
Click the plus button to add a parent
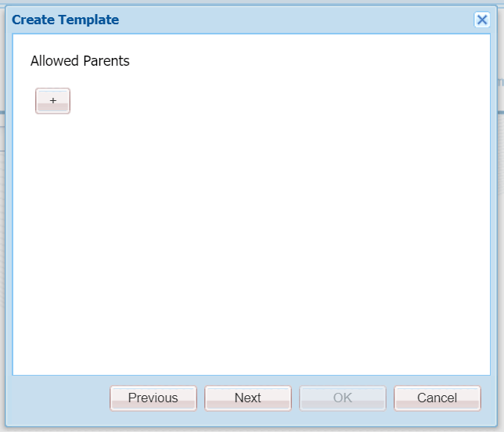click(x=52, y=101)
